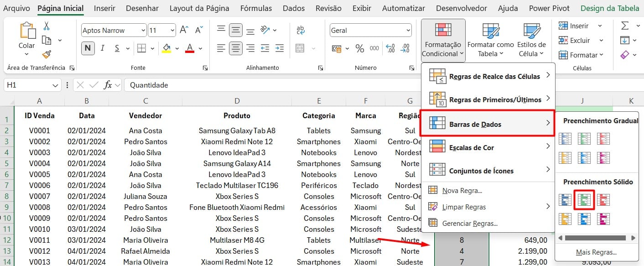Toggle align text right
Screen dimensions: 644x266
click(250, 48)
